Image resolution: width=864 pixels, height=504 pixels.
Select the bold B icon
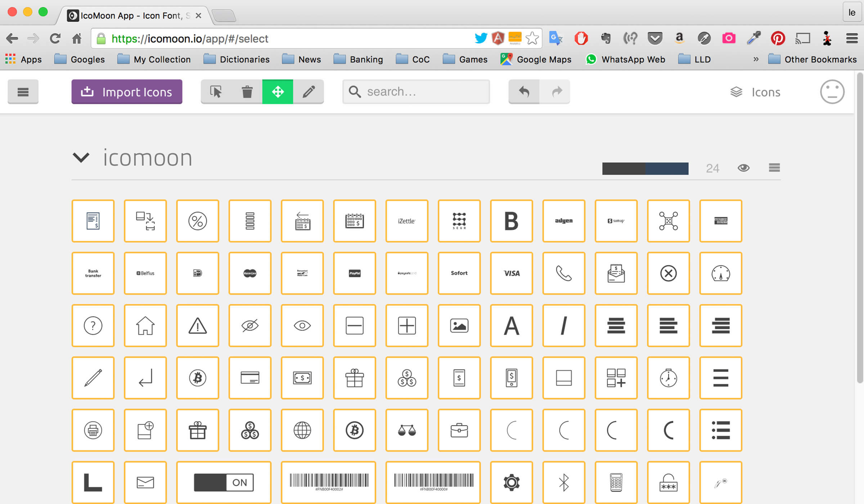(512, 221)
